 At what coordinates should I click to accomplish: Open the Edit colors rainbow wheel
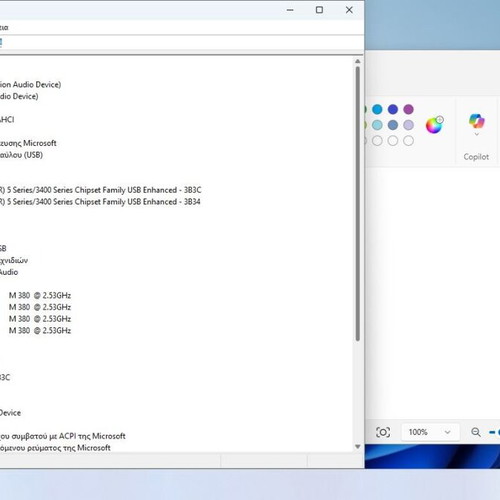[x=435, y=125]
